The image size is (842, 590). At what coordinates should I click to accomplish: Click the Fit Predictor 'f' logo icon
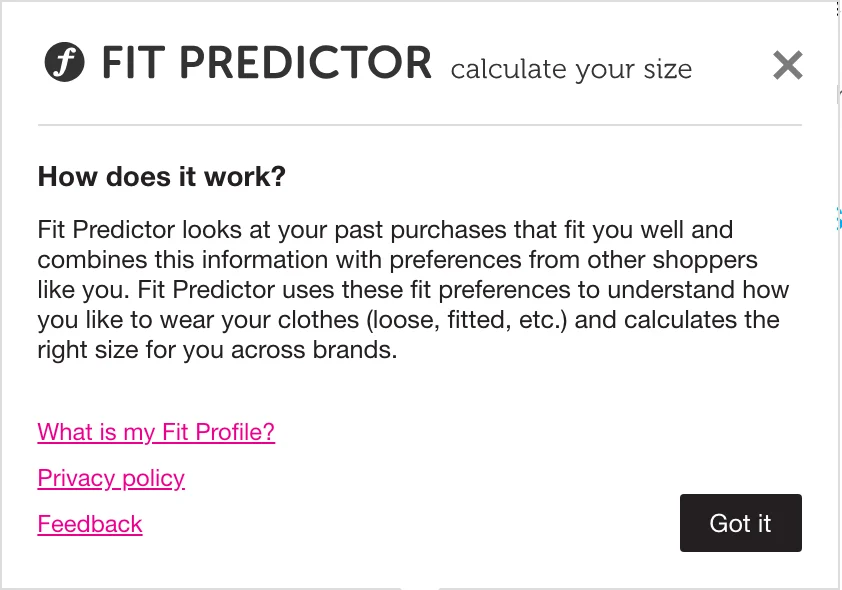pyautogui.click(x=64, y=62)
